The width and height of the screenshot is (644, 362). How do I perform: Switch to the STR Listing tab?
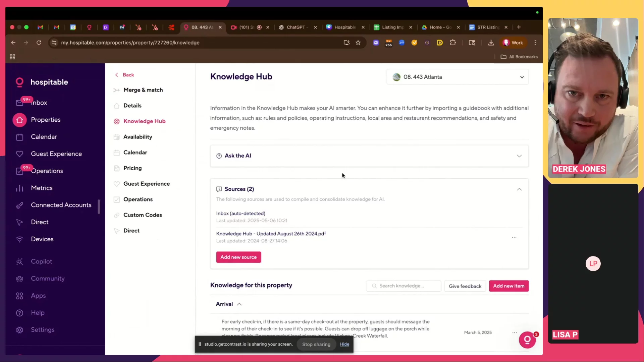click(x=488, y=27)
